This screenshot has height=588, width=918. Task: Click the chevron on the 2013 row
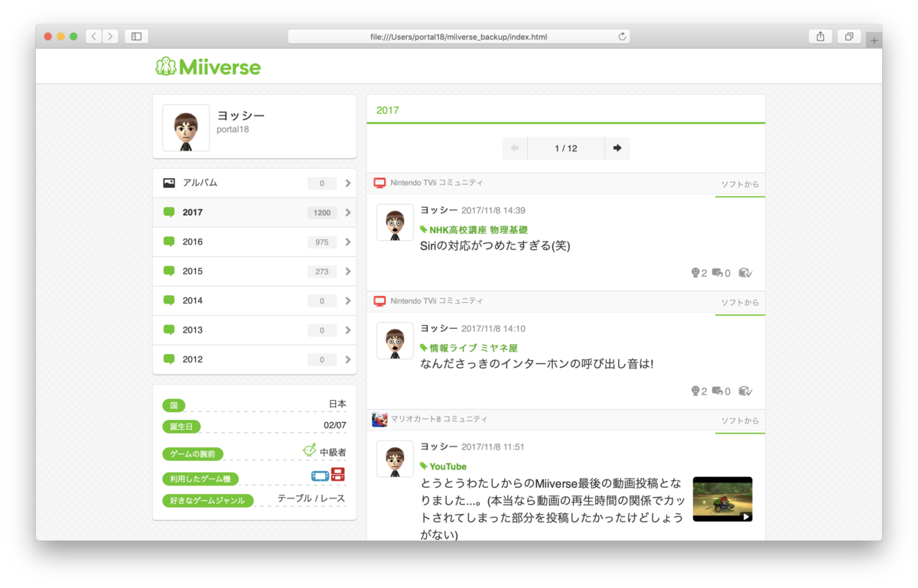click(348, 330)
